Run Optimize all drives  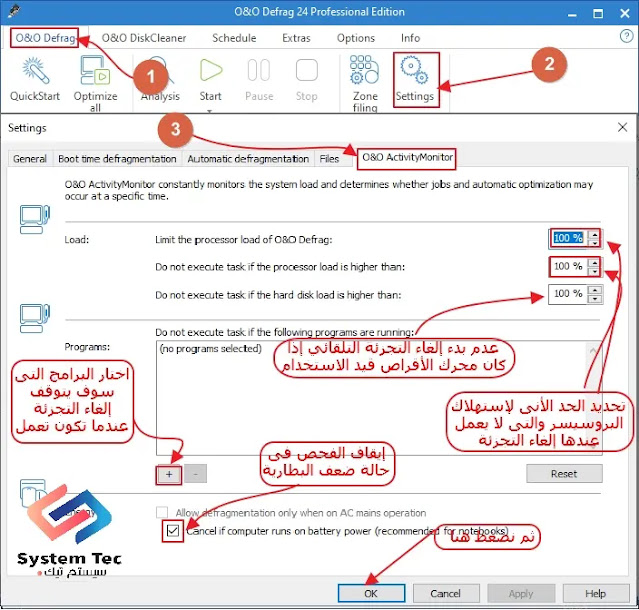point(95,84)
